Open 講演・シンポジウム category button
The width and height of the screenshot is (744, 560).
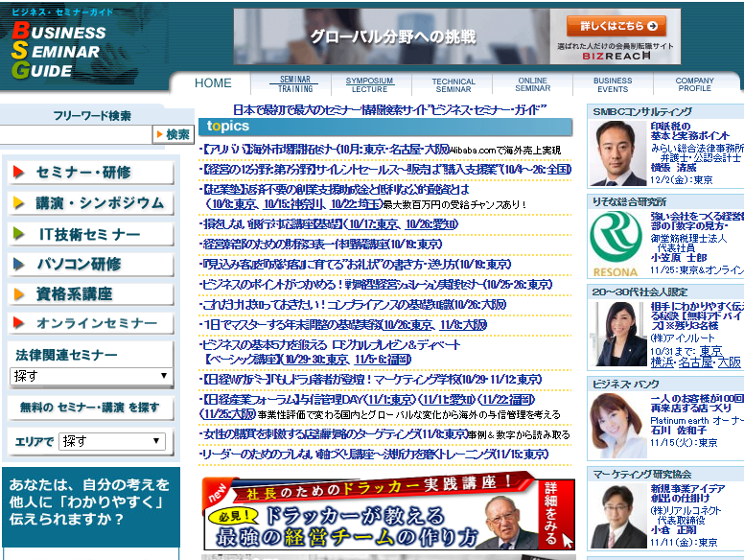(x=91, y=203)
